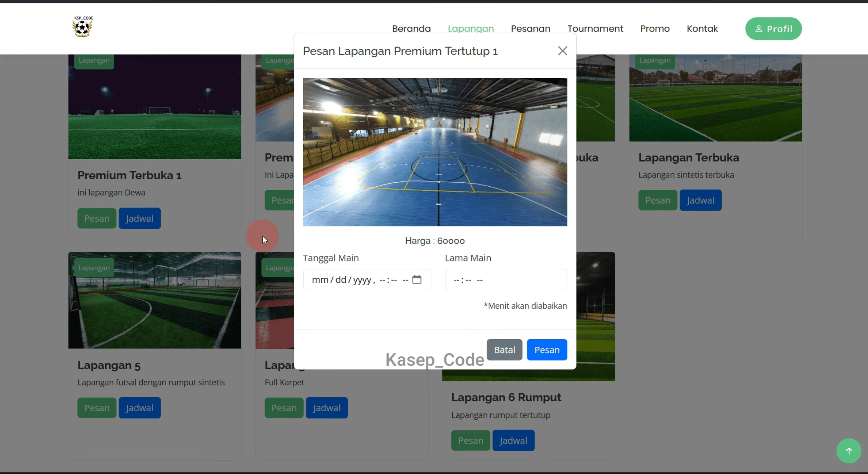Focus the Lama Main time field
Screen dimensions: 868x474
point(506,279)
